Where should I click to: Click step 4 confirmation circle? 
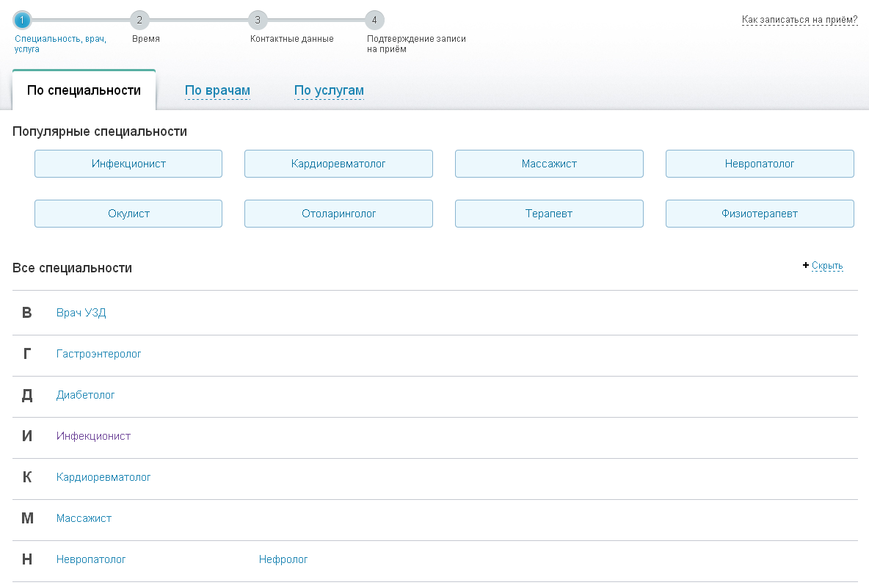tap(374, 20)
